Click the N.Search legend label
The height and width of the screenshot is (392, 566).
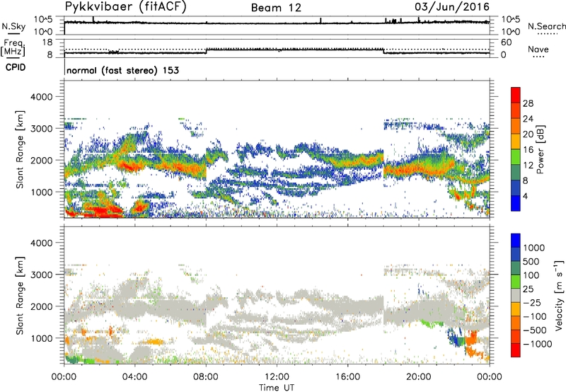[546, 26]
